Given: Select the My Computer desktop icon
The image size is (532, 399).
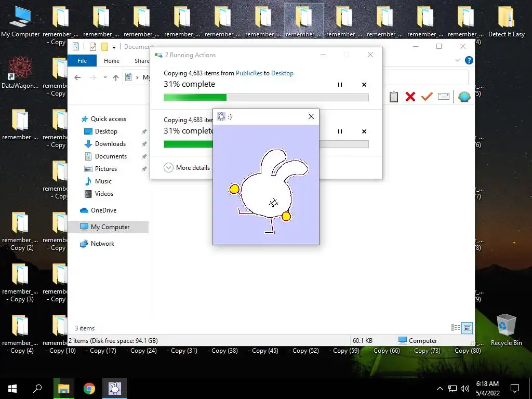Looking at the screenshot, I should (20, 21).
